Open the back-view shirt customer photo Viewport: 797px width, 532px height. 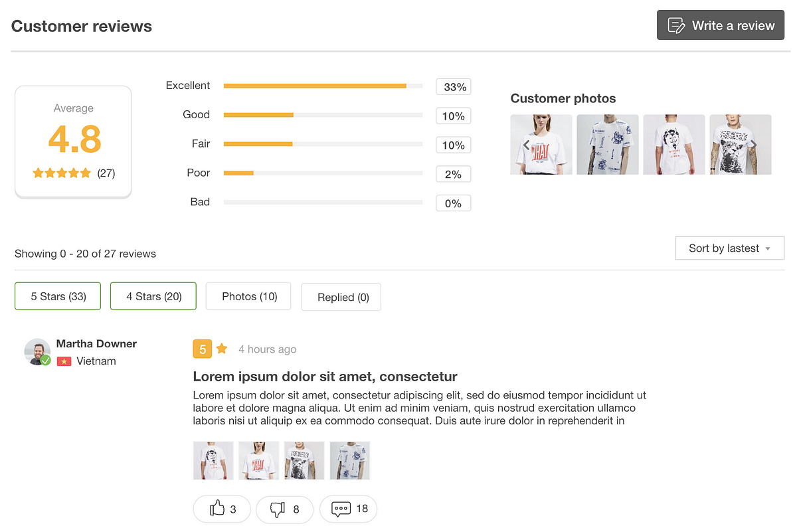point(674,145)
